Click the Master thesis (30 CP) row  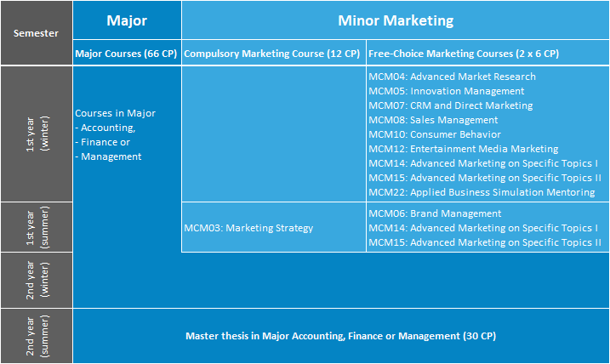[341, 336]
